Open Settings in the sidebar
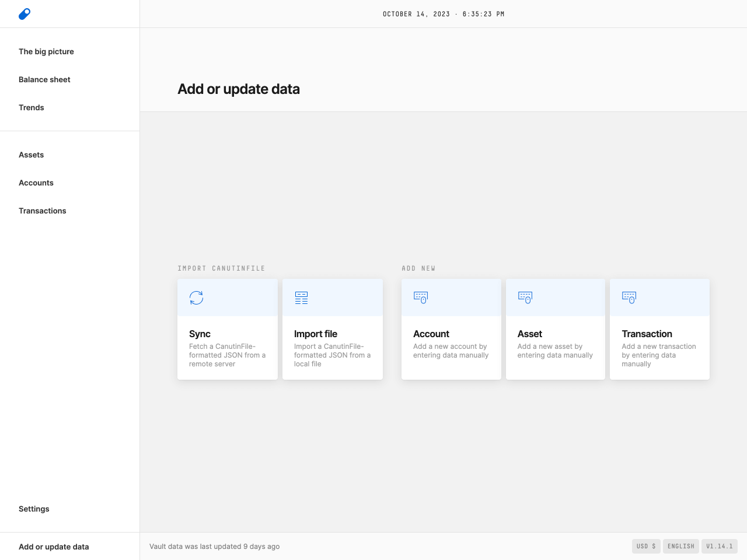This screenshot has height=560, width=747. (34, 509)
